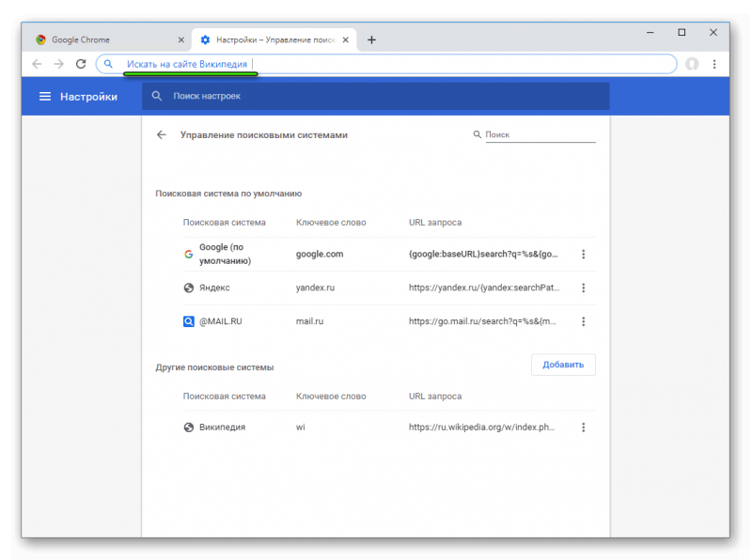Open more actions for Википедия row
Viewport: 752px width, 560px height.
click(x=583, y=428)
